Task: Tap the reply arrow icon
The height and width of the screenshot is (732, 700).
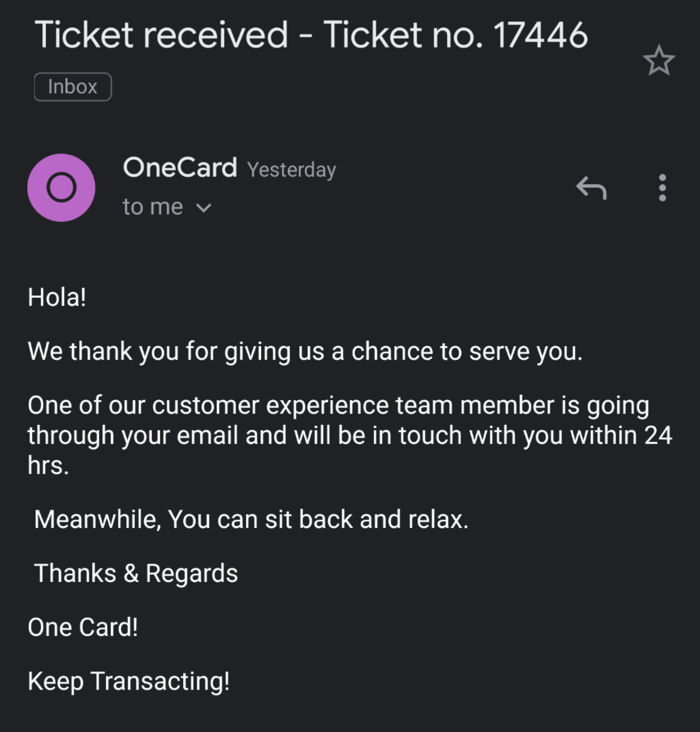Action: pyautogui.click(x=591, y=188)
